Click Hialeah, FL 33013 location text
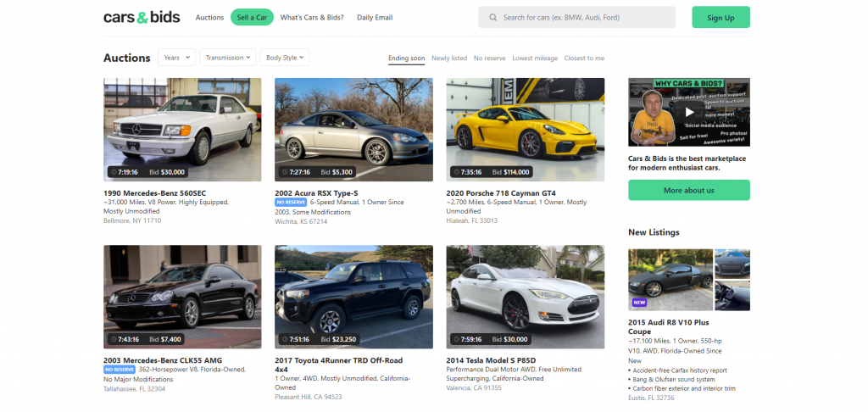 point(472,220)
